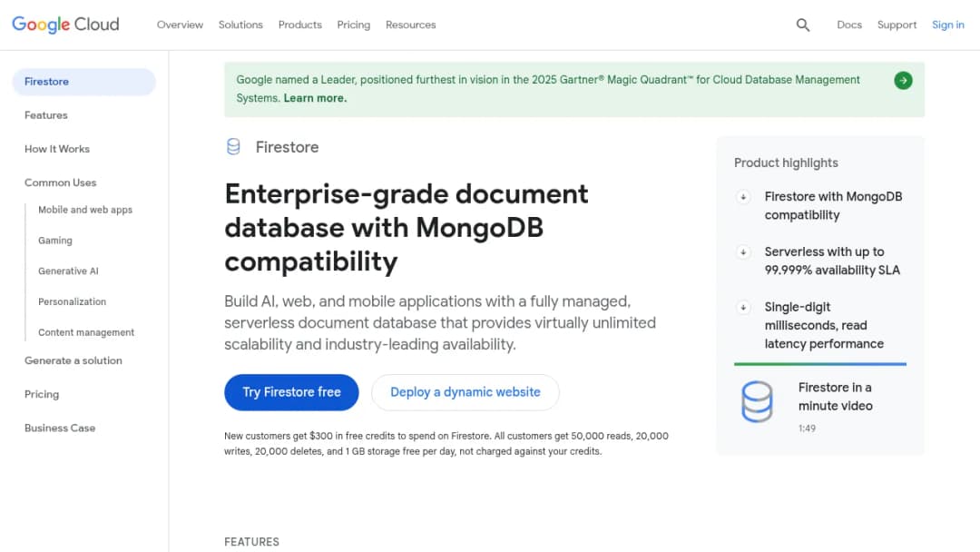Open the Solutions menu
The width and height of the screenshot is (980, 552).
[x=240, y=25]
